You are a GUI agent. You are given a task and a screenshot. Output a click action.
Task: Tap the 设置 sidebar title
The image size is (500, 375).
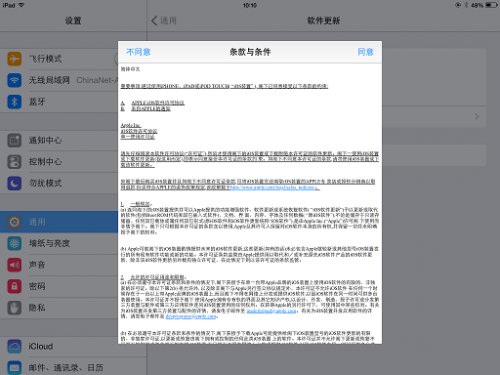click(x=73, y=21)
